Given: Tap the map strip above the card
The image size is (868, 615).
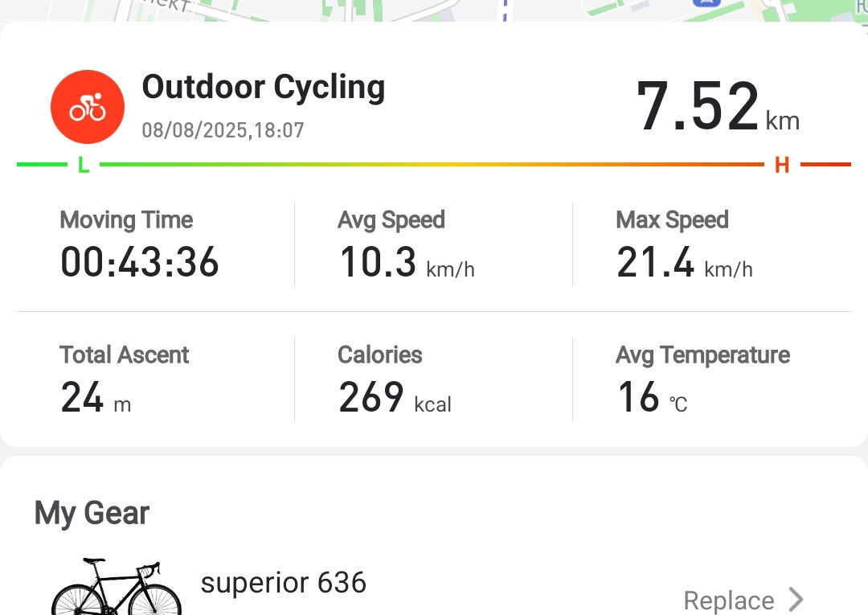Looking at the screenshot, I should pyautogui.click(x=434, y=10).
